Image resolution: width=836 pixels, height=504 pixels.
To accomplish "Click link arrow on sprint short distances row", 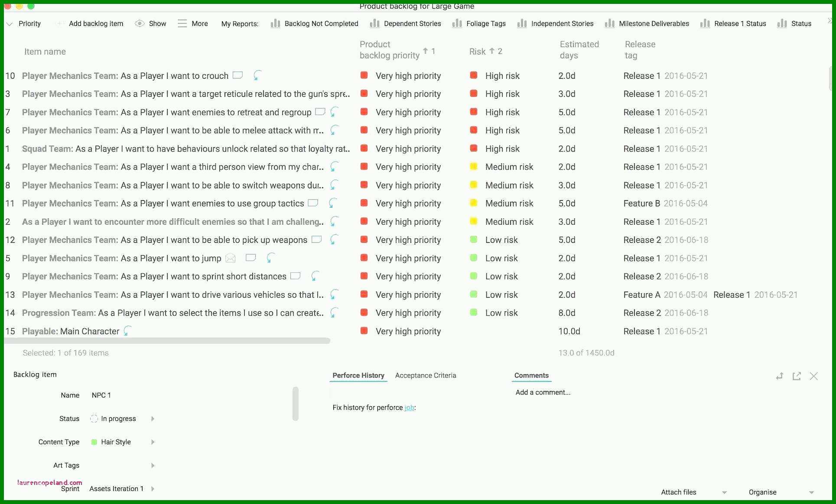I will 315,276.
